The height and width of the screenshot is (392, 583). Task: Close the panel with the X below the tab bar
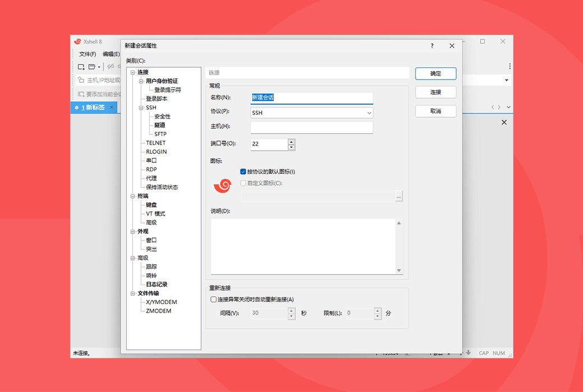(x=504, y=122)
